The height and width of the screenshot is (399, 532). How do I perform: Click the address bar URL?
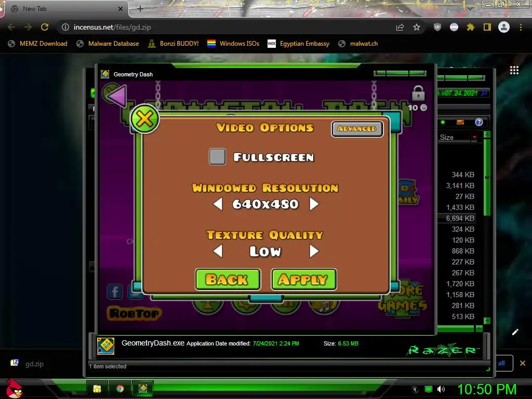(112, 27)
